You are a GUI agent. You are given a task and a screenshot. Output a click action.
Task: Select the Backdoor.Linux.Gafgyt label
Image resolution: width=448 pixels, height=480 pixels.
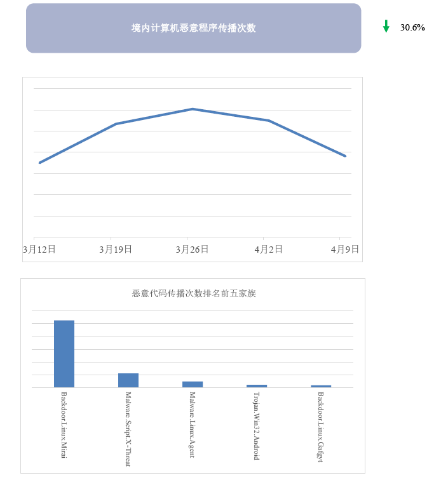(x=320, y=427)
